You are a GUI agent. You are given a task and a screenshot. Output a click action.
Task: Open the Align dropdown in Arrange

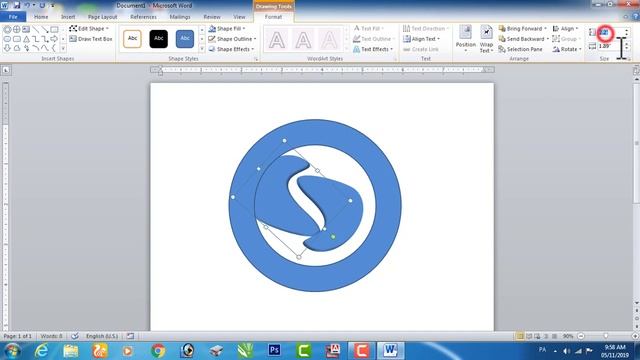[565, 29]
